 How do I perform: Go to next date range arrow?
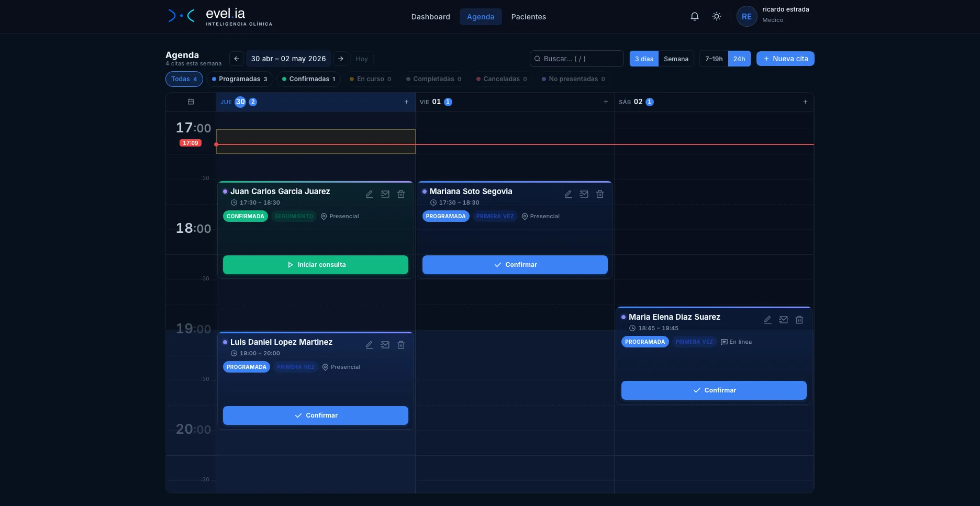(x=341, y=59)
